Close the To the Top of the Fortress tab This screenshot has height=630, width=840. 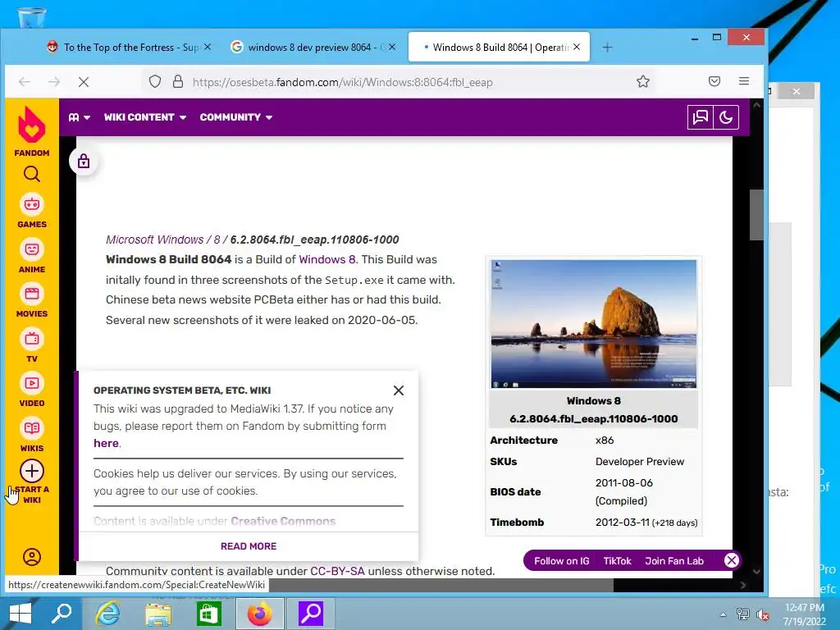tap(208, 47)
